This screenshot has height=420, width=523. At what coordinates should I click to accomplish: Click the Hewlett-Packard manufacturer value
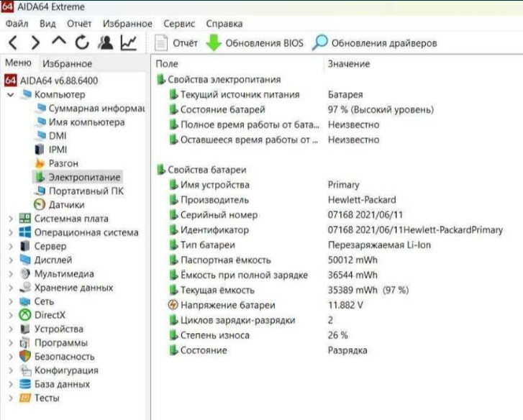[x=362, y=200]
